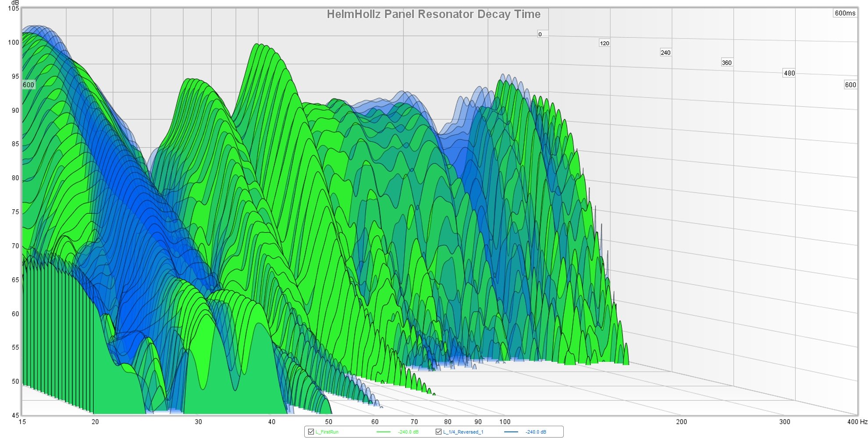Select the L_1/4_Reversed_1 legend label
The height and width of the screenshot is (438, 868).
463,432
